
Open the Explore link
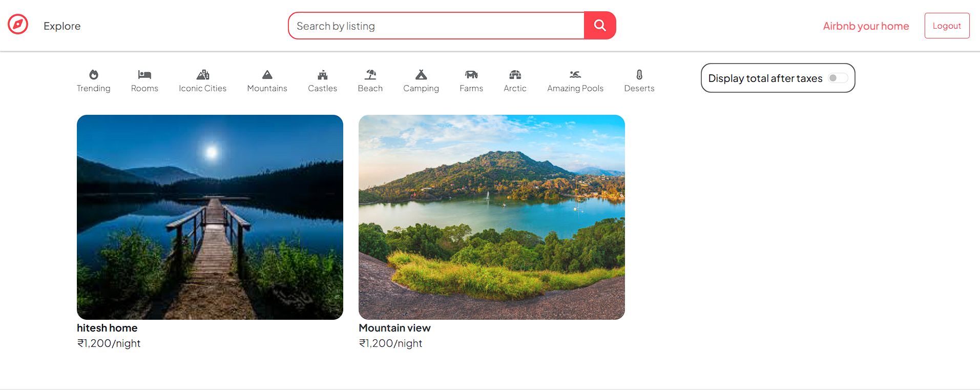(x=62, y=26)
